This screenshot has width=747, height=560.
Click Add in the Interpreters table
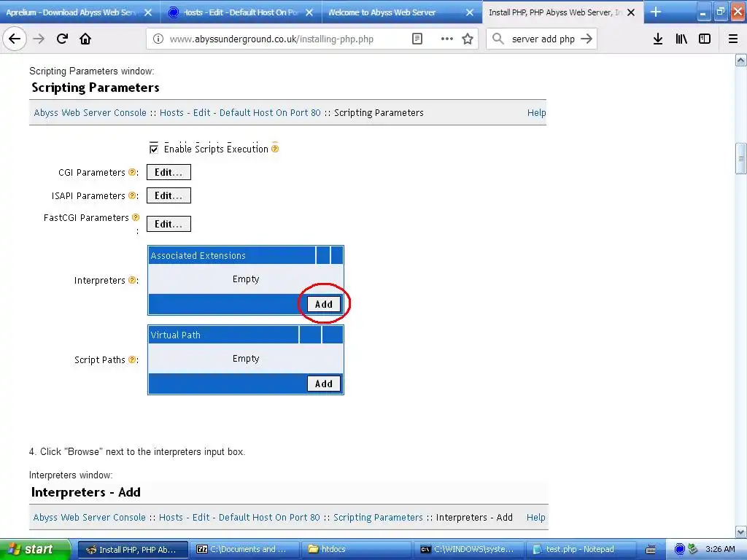click(x=323, y=304)
